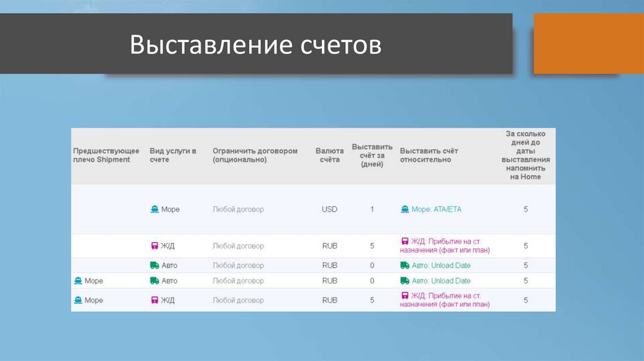
Task: Click the За сколько дней до даты выставления header
Action: tap(526, 155)
